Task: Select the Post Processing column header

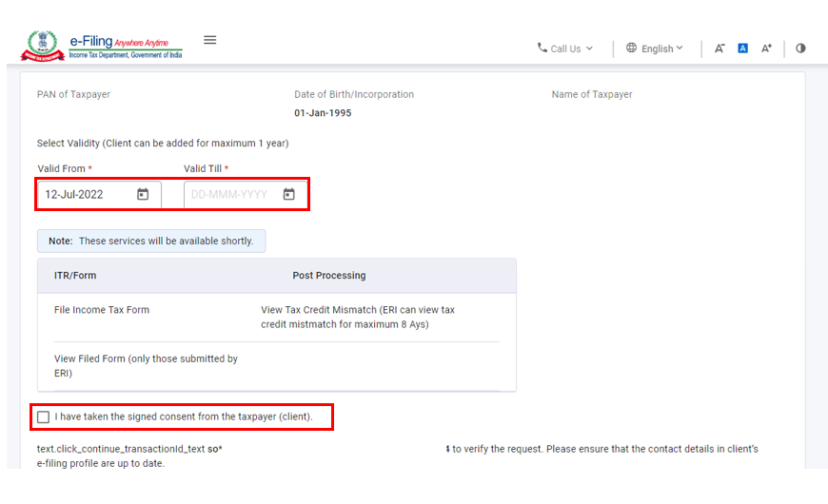Action: pyautogui.click(x=328, y=276)
